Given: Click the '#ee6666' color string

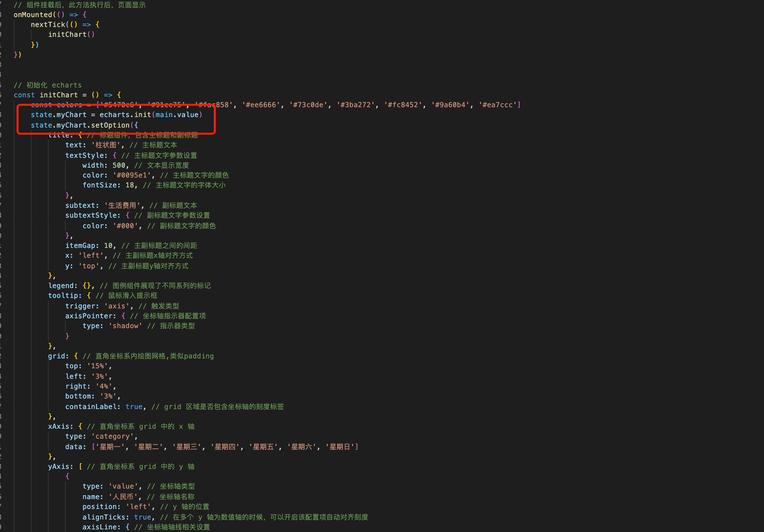Looking at the screenshot, I should click(x=261, y=105).
